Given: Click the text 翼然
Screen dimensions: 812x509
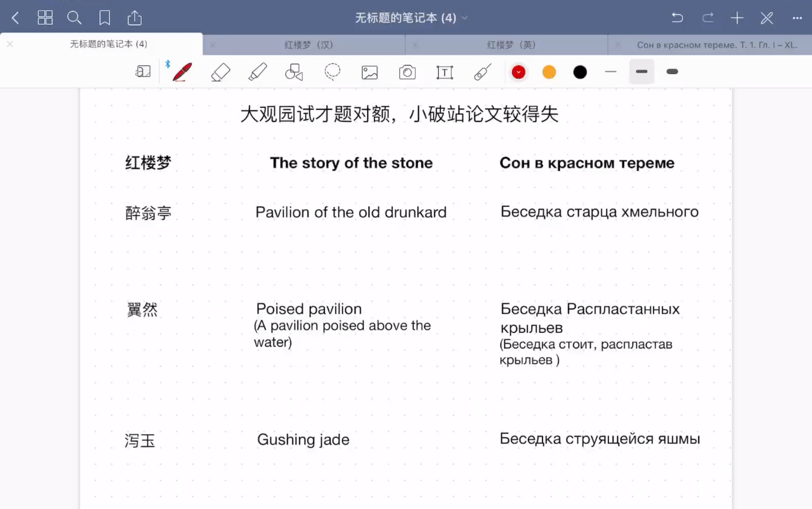Looking at the screenshot, I should [142, 309].
